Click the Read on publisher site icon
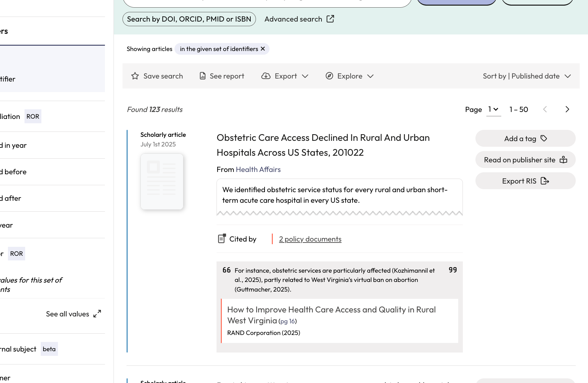588x383 pixels. tap(563, 160)
